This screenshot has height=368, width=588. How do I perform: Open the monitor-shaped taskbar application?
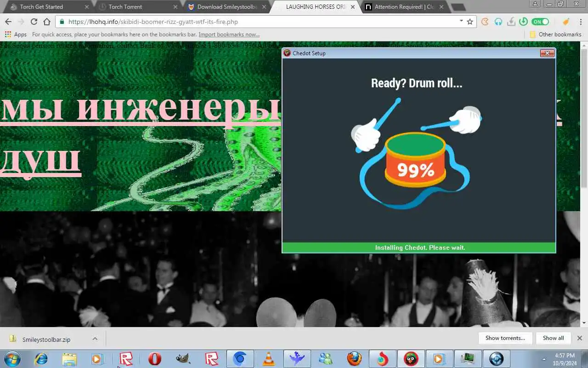(468, 359)
